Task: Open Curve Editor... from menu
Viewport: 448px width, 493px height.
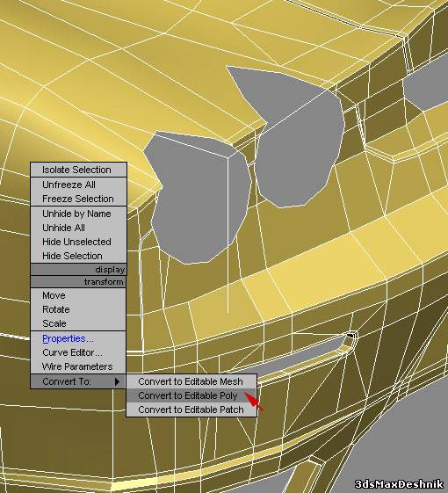Action: (78, 352)
